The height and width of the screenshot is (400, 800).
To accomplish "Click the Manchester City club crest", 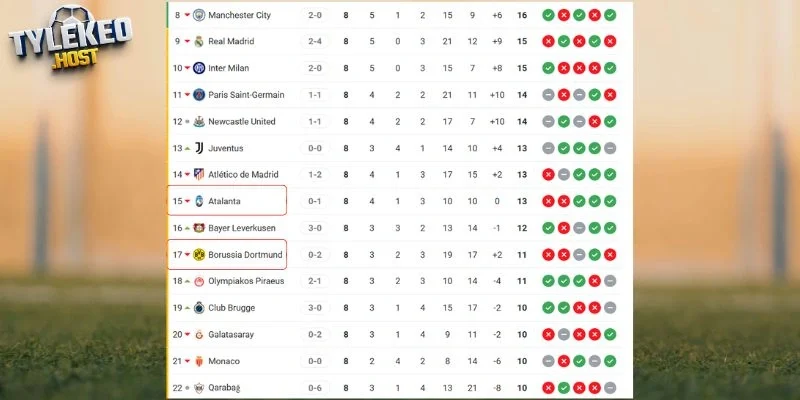I will [x=198, y=15].
